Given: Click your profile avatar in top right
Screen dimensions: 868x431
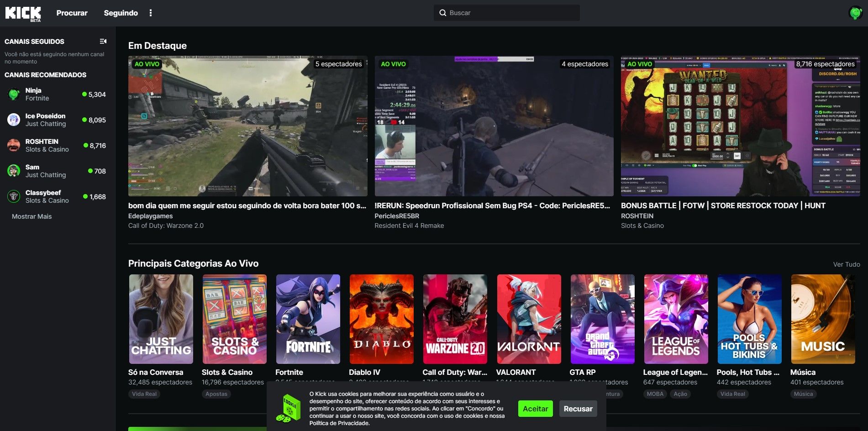Looking at the screenshot, I should (x=855, y=12).
